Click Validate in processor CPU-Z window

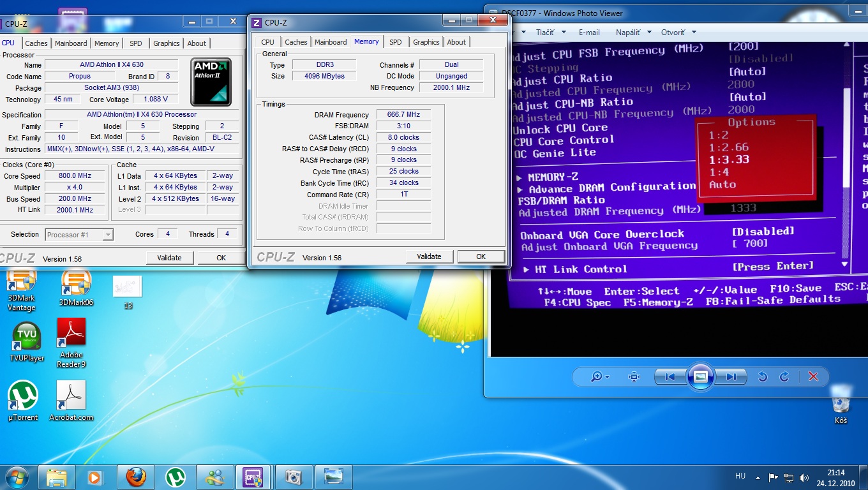(x=169, y=258)
